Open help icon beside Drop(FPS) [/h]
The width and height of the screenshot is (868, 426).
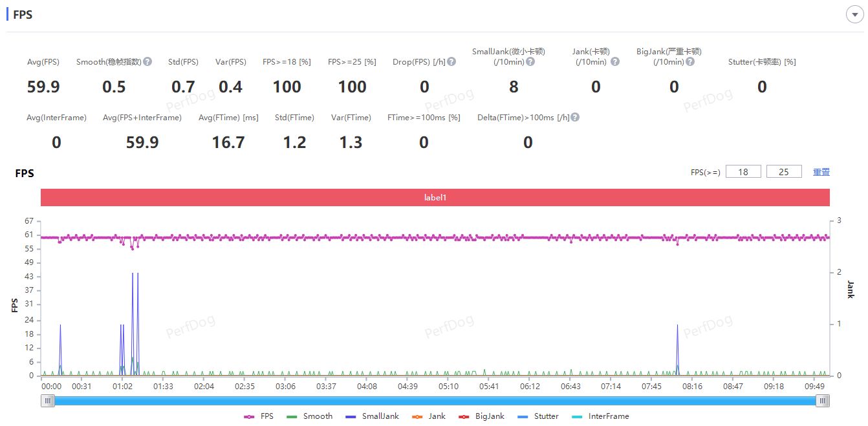pyautogui.click(x=451, y=61)
